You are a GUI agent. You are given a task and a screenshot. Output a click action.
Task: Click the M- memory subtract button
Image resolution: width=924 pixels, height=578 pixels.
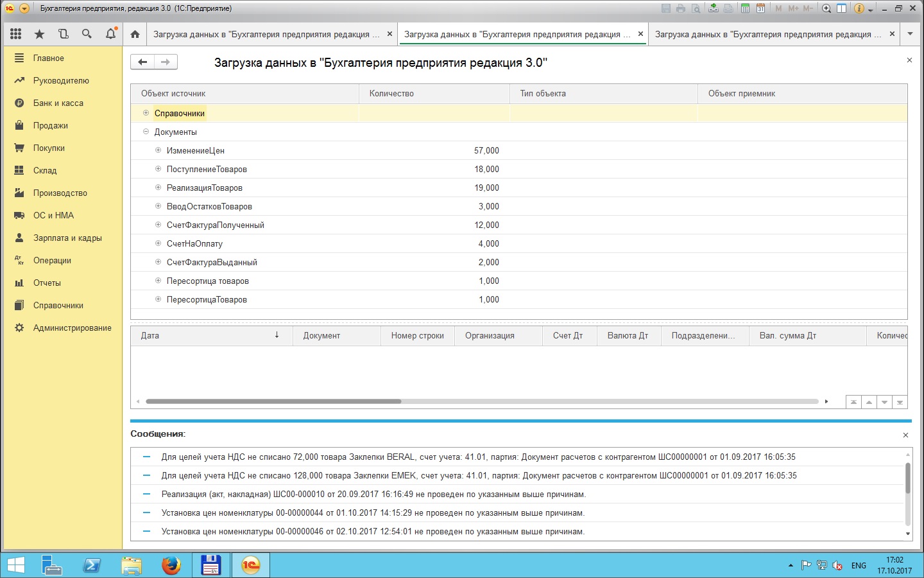[808, 8]
